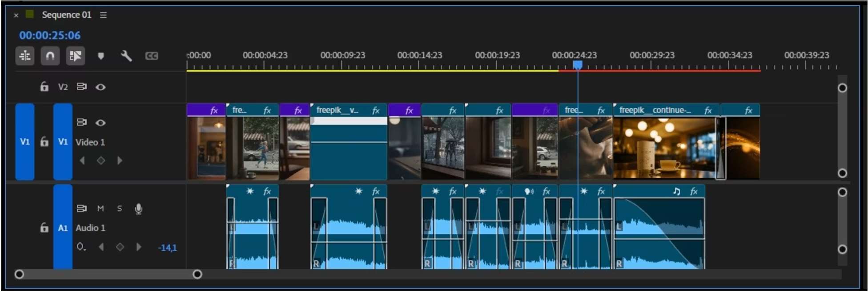Toggle Linked Selection button
The height and width of the screenshot is (292, 868).
[x=75, y=56]
